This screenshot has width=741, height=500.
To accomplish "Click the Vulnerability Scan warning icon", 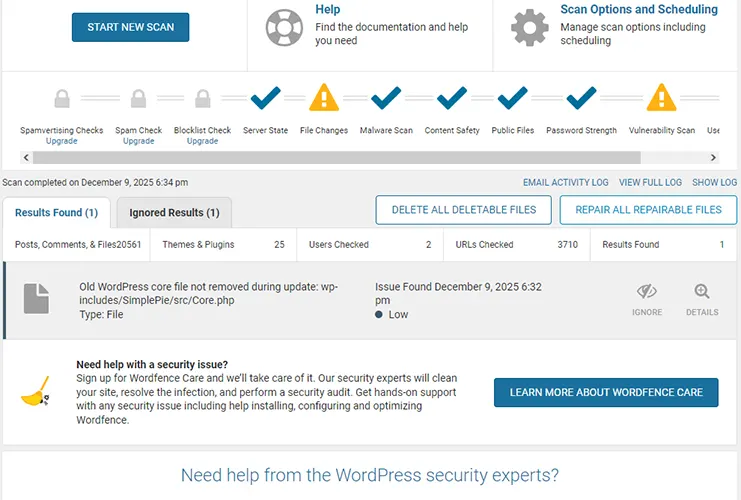I will click(x=662, y=97).
